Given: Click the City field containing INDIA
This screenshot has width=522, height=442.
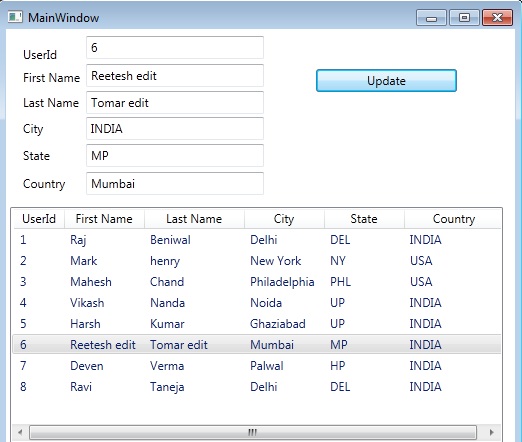Looking at the screenshot, I should [x=175, y=129].
